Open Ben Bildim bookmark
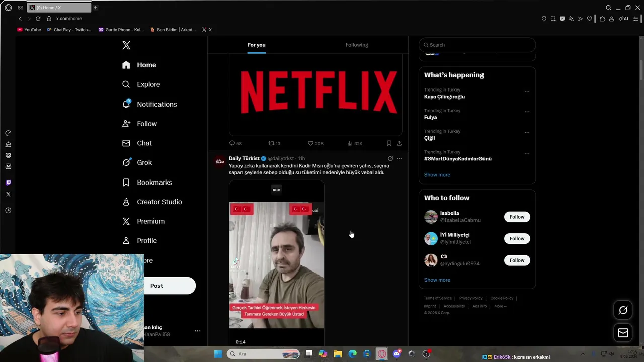 173,30
